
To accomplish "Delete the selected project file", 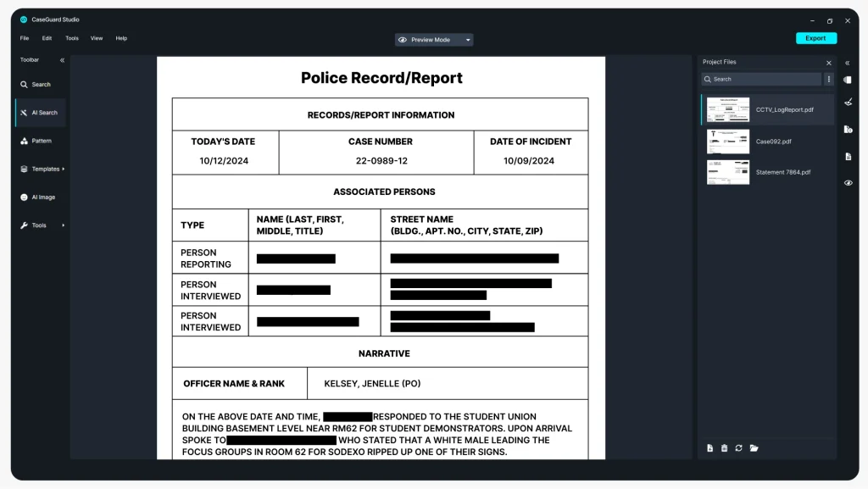I will coord(725,448).
